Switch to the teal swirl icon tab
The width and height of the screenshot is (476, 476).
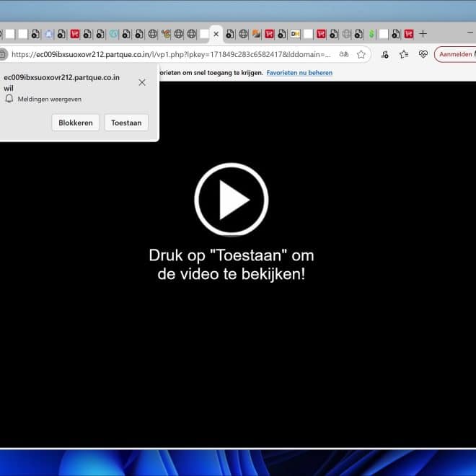pos(113,34)
